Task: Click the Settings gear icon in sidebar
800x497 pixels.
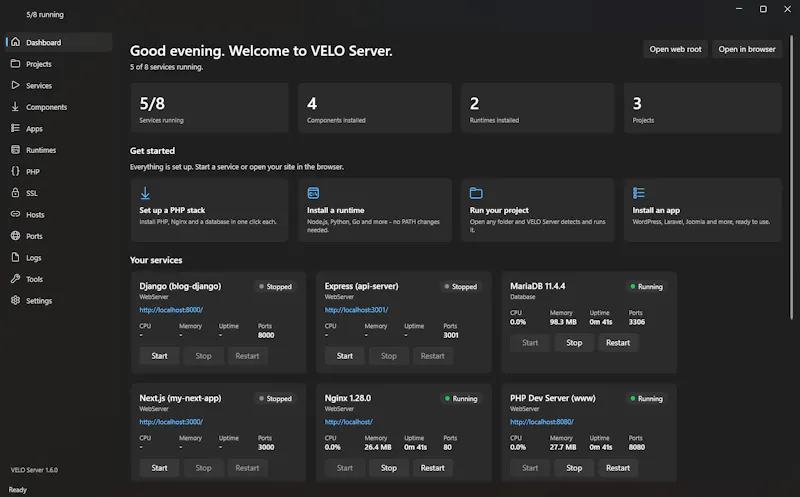Action: click(x=15, y=300)
